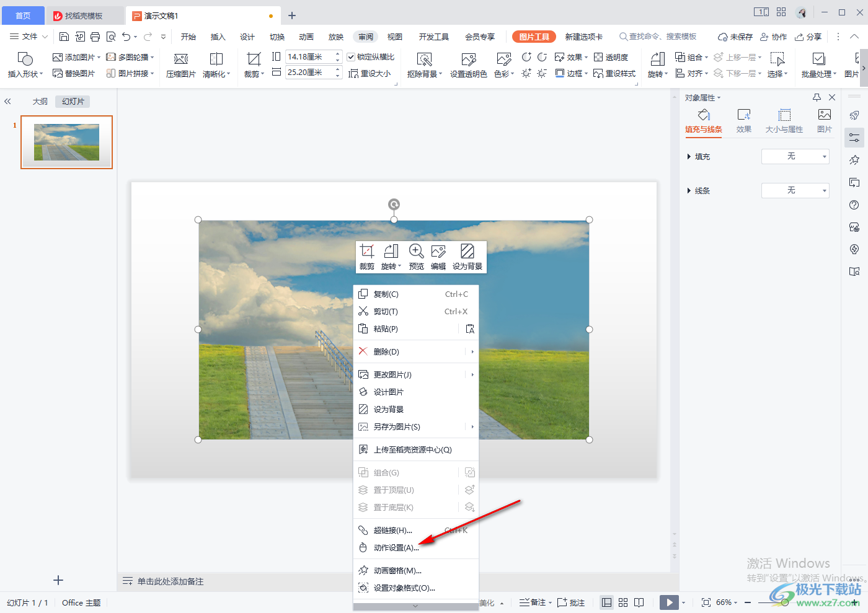Viewport: 868px width, 613px height.
Task: Click the help question-mark sidebar icon
Action: pos(854,205)
